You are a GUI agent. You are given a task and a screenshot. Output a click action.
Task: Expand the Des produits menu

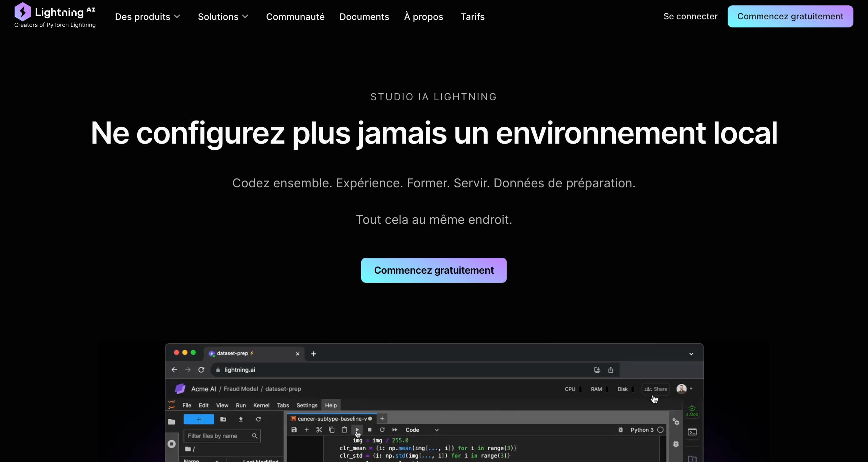click(x=147, y=17)
